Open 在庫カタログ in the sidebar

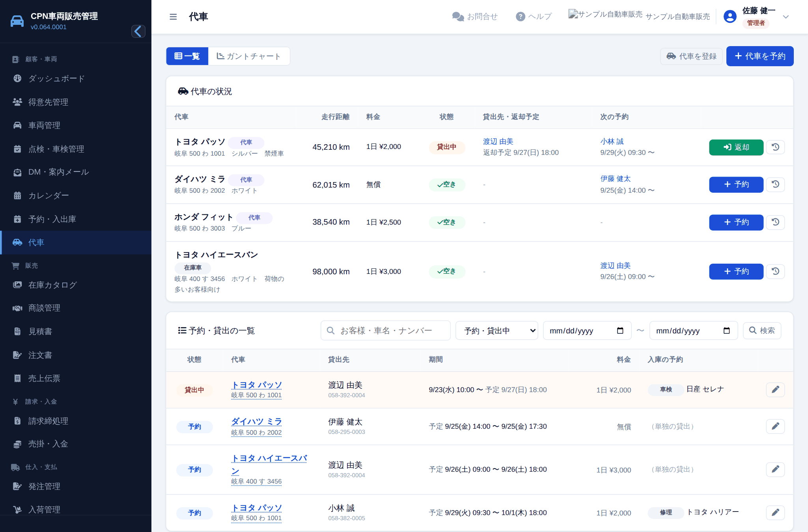click(76, 285)
